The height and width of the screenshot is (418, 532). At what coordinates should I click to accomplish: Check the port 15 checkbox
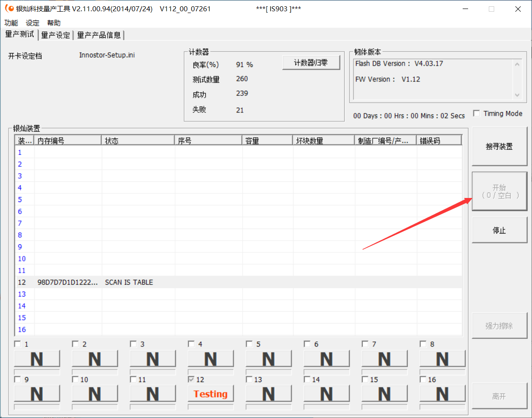click(365, 379)
